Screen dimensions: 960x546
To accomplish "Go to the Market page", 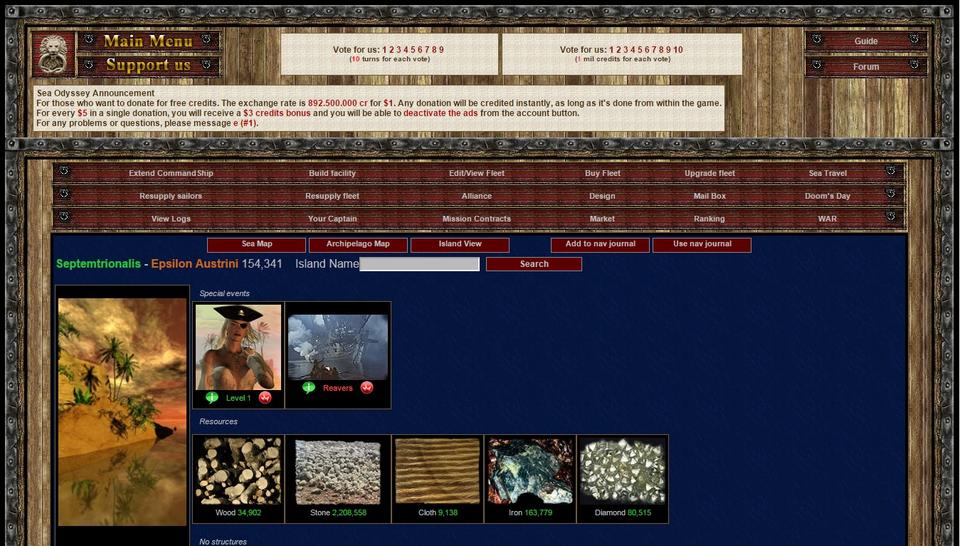I will tap(602, 219).
